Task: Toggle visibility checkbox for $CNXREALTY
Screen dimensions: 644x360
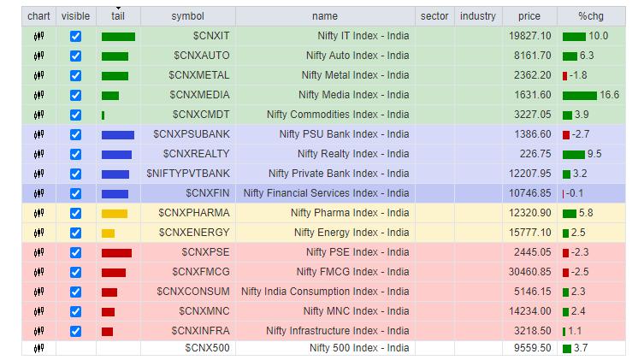Action: click(75, 155)
